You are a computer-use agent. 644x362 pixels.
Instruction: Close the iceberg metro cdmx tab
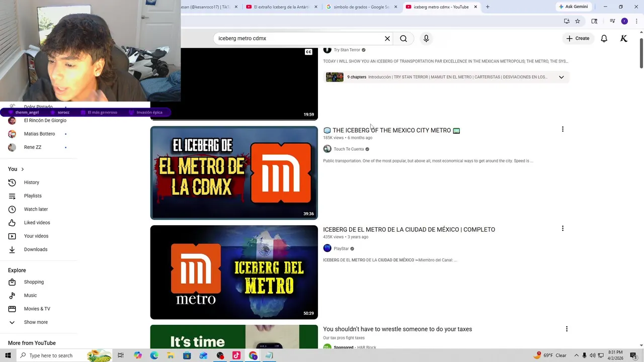click(x=475, y=7)
